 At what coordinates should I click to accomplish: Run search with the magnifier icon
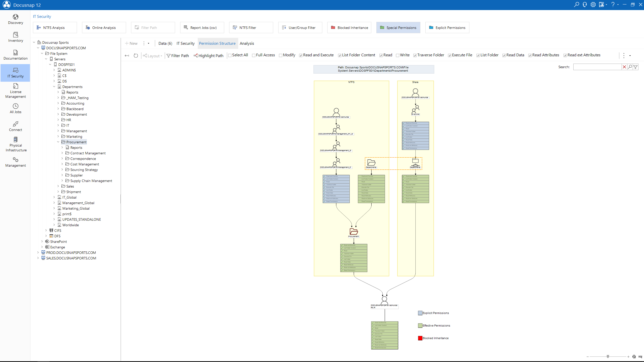point(630,67)
